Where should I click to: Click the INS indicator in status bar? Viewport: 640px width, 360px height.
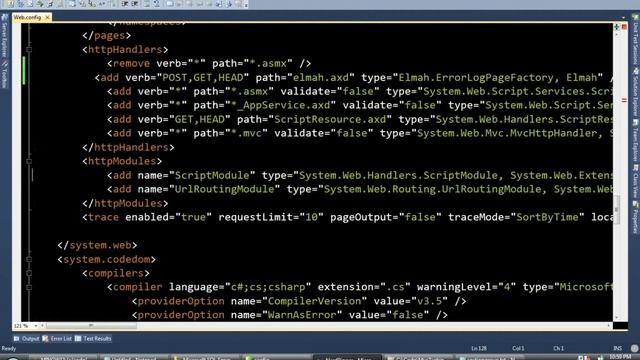pyautogui.click(x=617, y=349)
